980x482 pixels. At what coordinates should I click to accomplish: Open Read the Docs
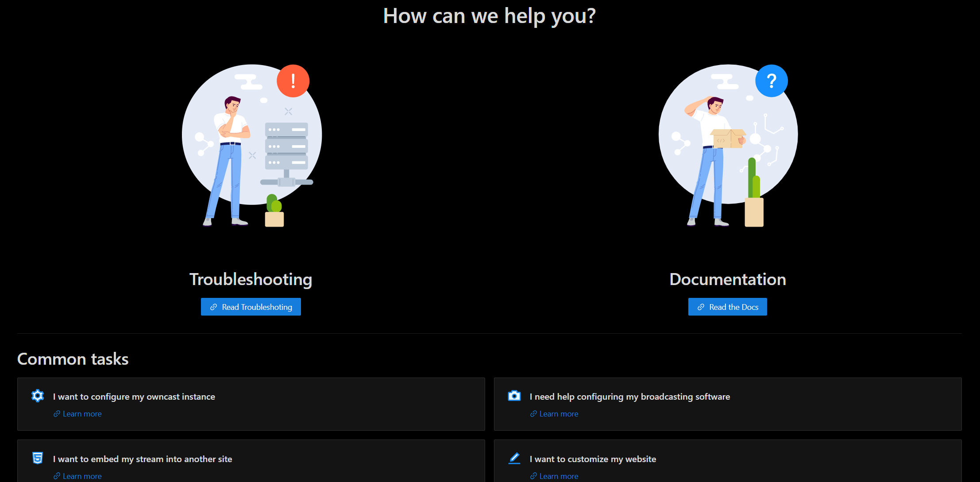click(727, 307)
